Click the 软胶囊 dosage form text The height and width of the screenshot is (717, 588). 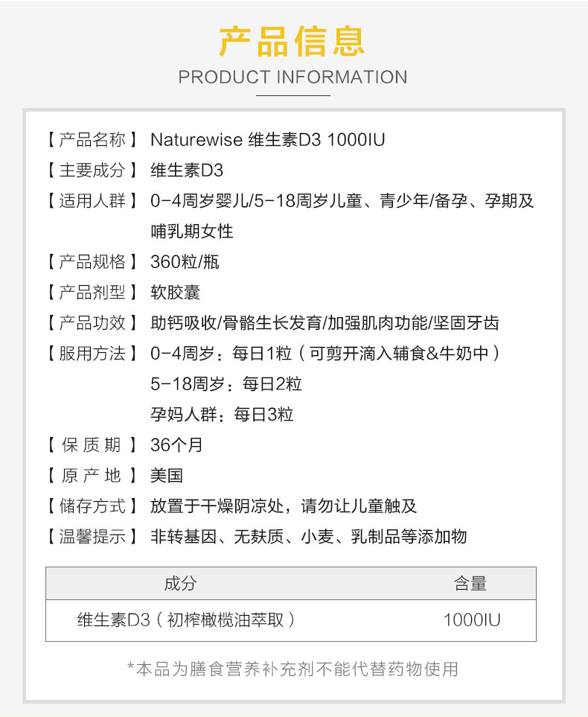pyautogui.click(x=175, y=292)
